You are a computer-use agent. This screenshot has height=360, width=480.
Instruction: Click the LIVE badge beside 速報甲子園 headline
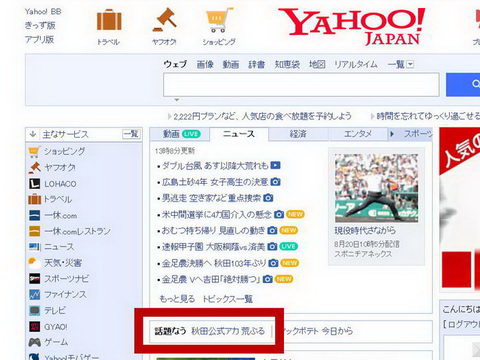pyautogui.click(x=289, y=247)
